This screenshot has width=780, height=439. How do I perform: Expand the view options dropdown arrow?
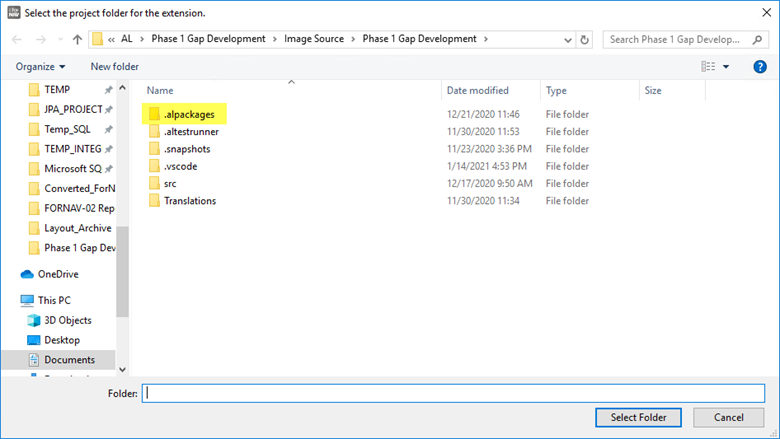[727, 67]
